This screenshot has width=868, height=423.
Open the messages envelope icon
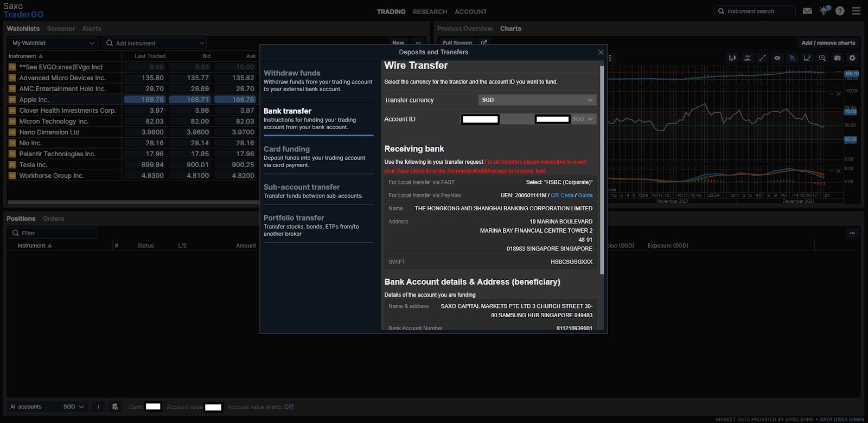point(807,11)
